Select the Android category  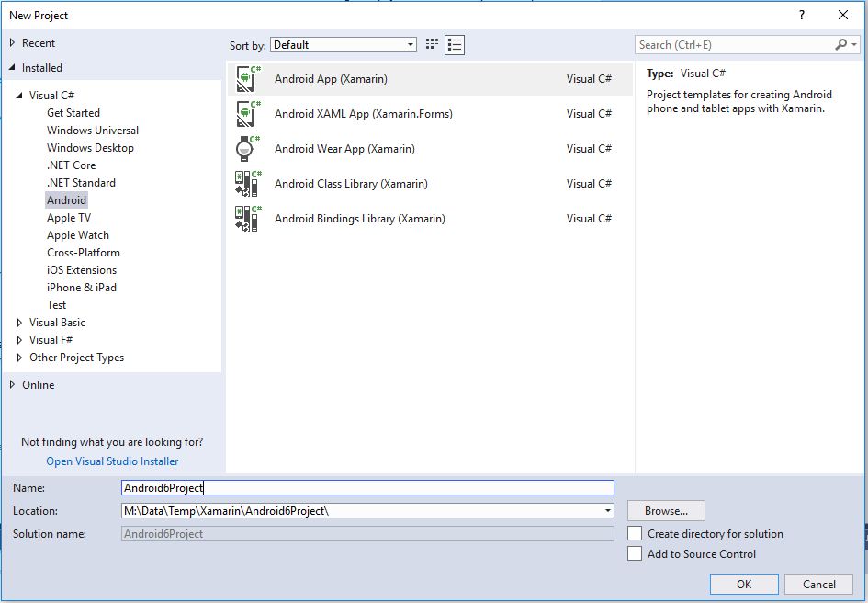pyautogui.click(x=66, y=200)
